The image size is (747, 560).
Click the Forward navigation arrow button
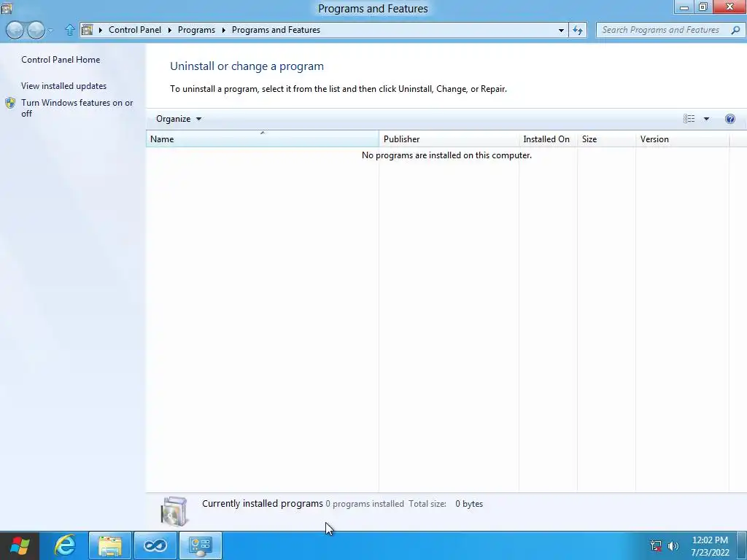click(x=36, y=30)
